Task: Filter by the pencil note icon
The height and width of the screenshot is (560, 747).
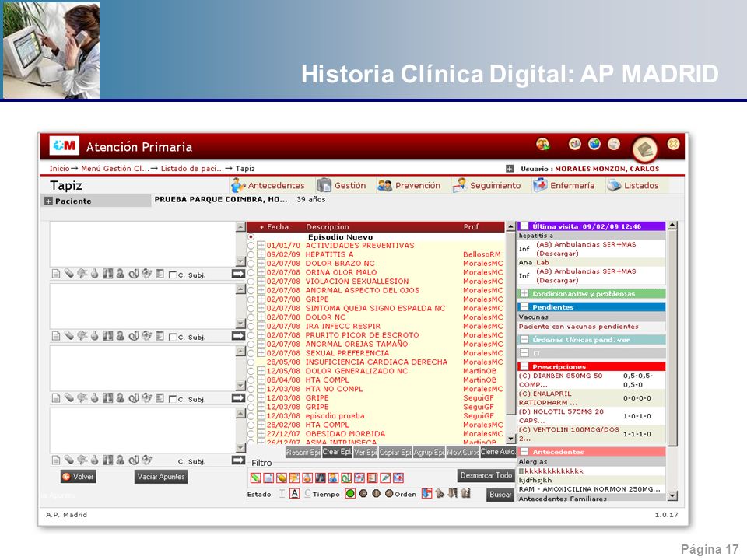Action: click(256, 478)
